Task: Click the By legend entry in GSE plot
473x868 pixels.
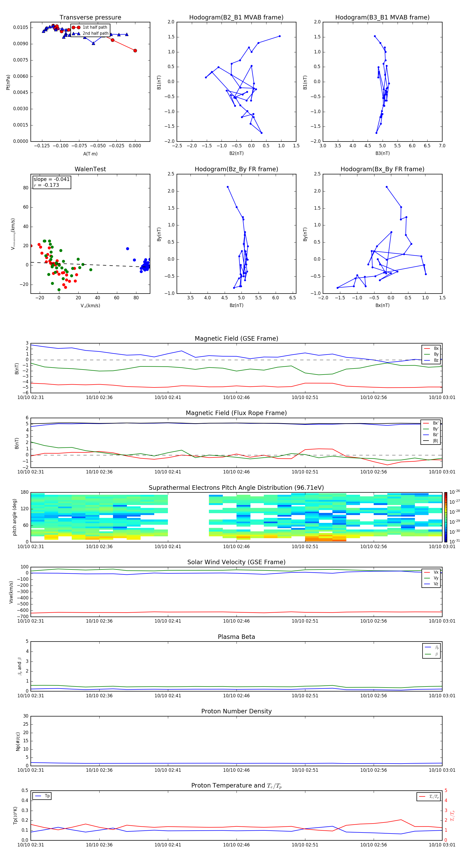Action: point(431,354)
